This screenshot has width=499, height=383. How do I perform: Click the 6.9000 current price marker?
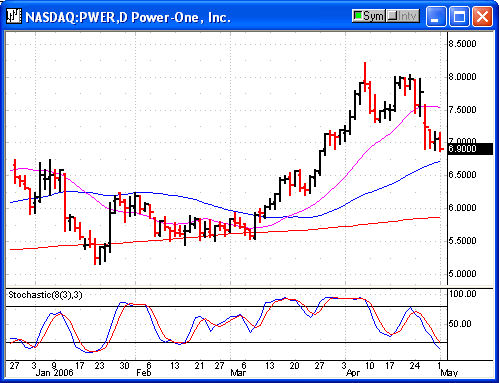click(470, 149)
